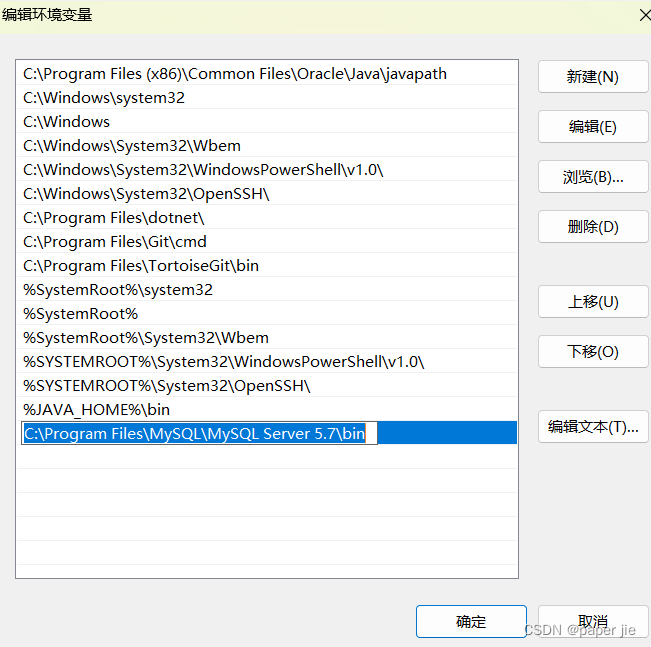
Task: Click the 编辑(E) button
Action: pyautogui.click(x=593, y=127)
